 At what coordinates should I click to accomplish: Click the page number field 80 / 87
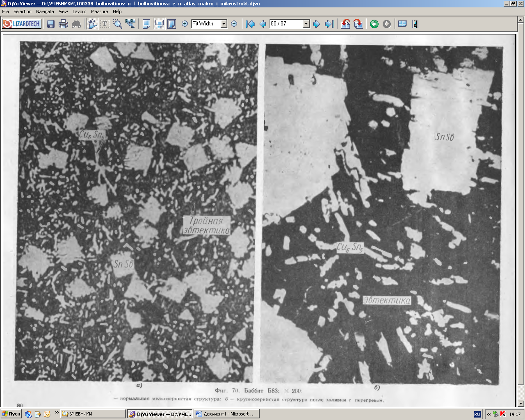(286, 24)
